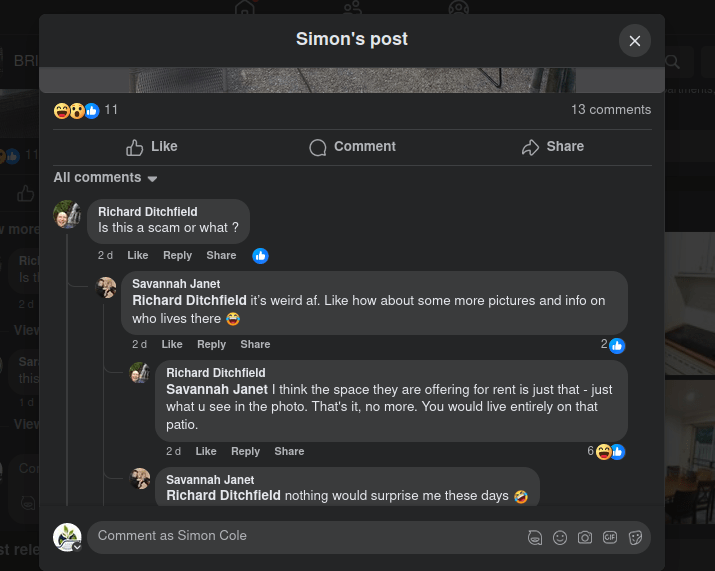Attach a photo using the camera icon
The image size is (715, 571).
pyautogui.click(x=585, y=538)
